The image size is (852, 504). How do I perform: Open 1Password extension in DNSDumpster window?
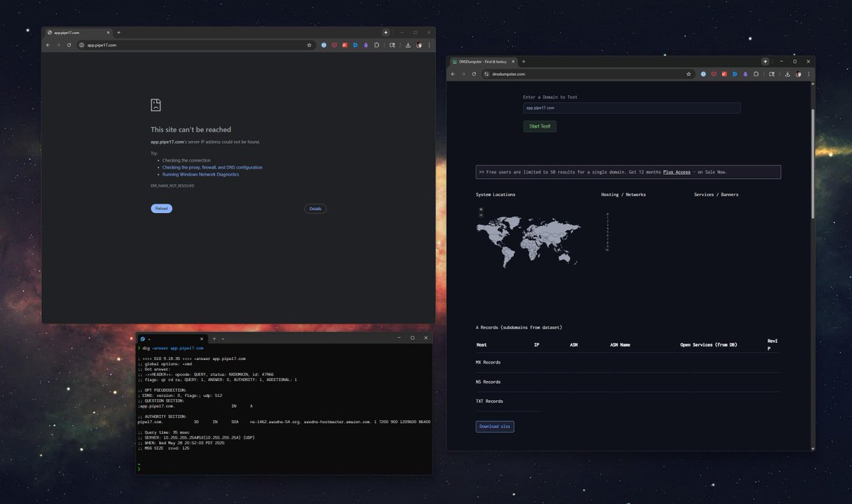tap(703, 74)
